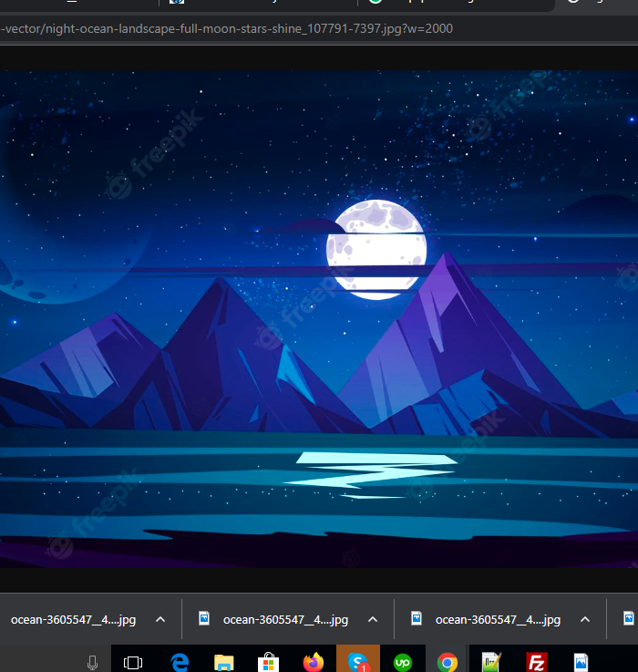The width and height of the screenshot is (638, 672).
Task: Open the image viewer icon at the taskbar end
Action: coord(581,663)
